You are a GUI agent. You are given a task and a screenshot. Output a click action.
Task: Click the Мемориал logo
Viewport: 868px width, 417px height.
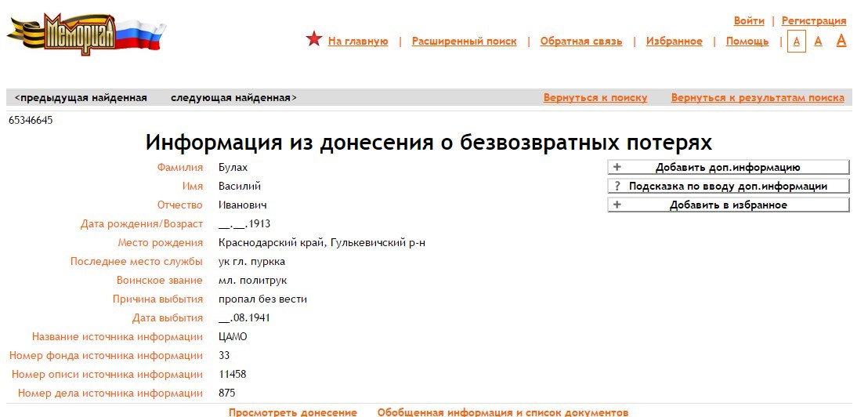click(86, 35)
